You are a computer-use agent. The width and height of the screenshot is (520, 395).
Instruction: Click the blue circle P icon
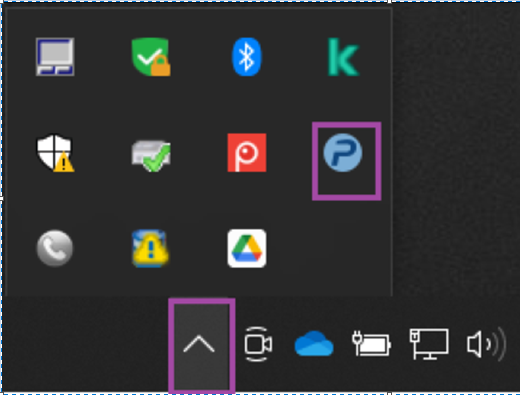pyautogui.click(x=343, y=153)
